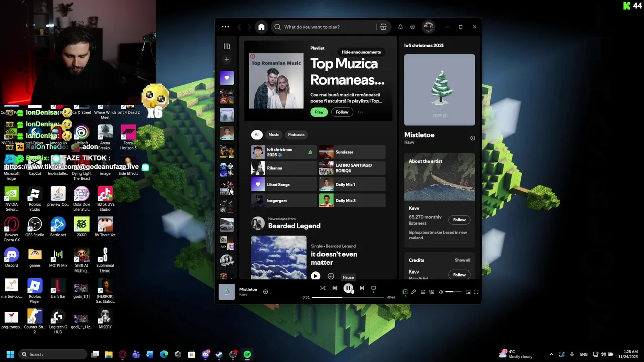Open lofi christmas 2025 shortcut tile
This screenshot has height=362, width=644.
[x=284, y=152]
